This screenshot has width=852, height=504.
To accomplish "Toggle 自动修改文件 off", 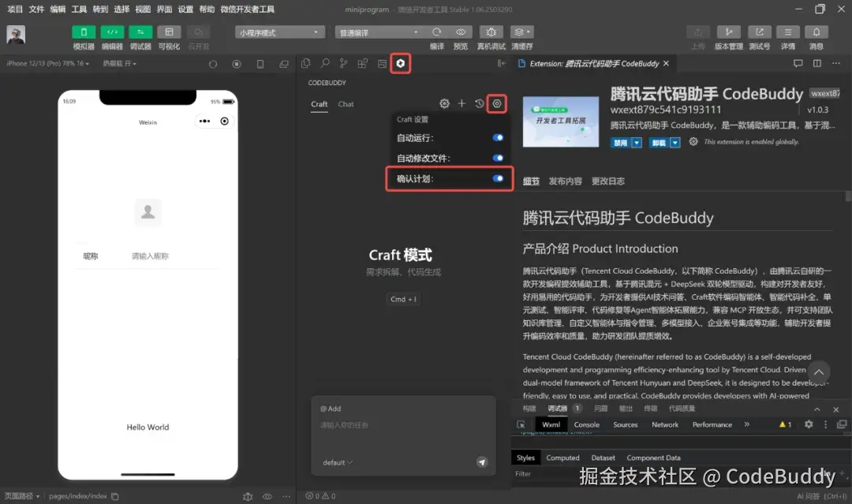I will tap(499, 157).
